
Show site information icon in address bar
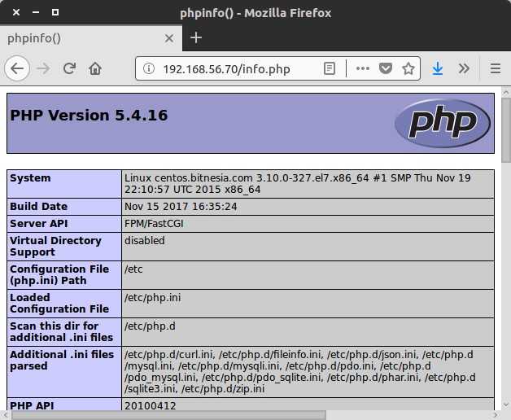pyautogui.click(x=149, y=68)
